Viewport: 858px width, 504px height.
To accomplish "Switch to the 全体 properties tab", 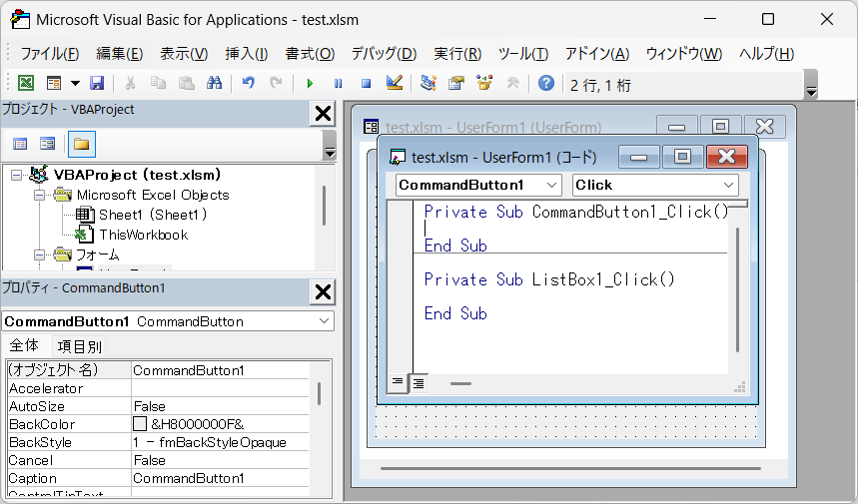I will click(24, 346).
